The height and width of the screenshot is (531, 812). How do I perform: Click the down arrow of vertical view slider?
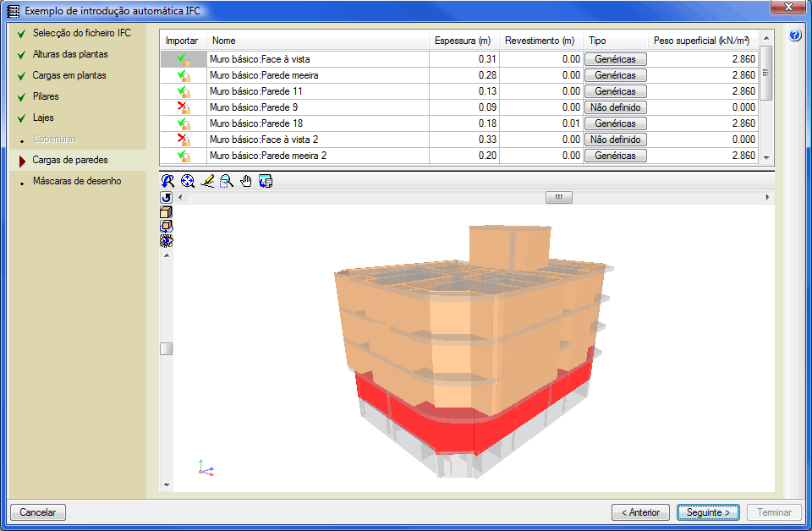(167, 485)
